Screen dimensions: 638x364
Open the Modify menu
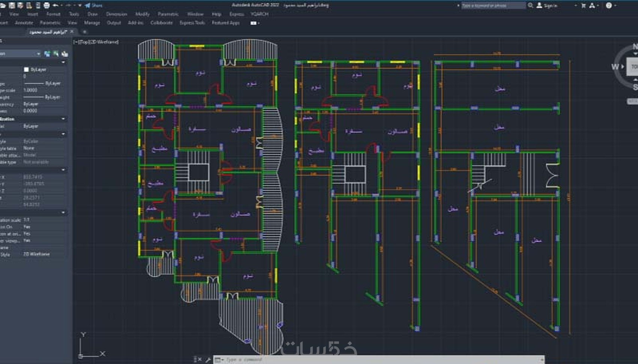142,14
